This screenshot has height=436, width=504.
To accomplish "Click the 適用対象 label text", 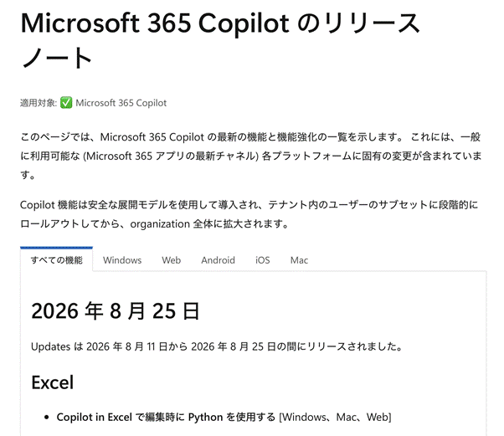I will [39, 103].
